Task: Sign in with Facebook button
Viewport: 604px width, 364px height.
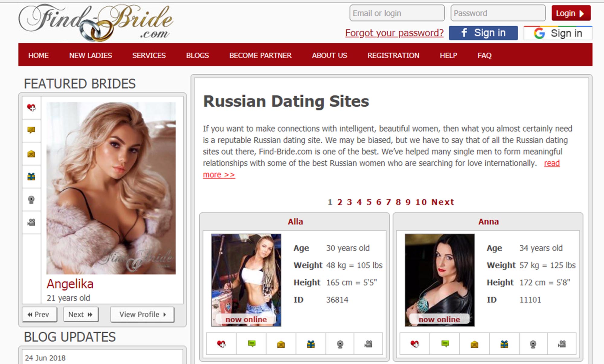Action: (x=483, y=33)
